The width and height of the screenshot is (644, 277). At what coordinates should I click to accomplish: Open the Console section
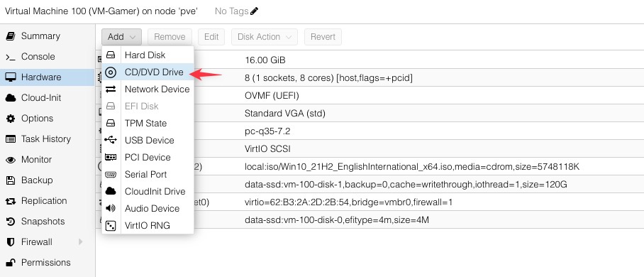point(48,57)
